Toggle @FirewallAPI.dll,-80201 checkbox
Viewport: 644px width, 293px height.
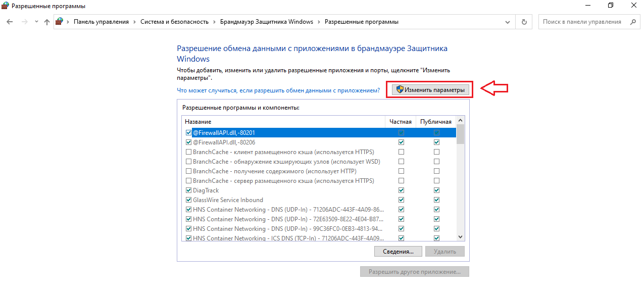189,133
